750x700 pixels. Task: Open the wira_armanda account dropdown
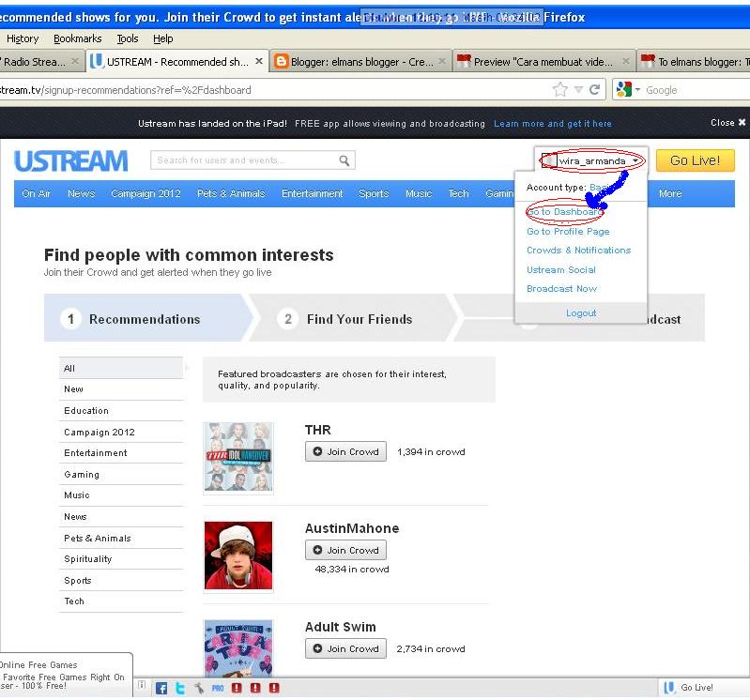click(x=592, y=160)
